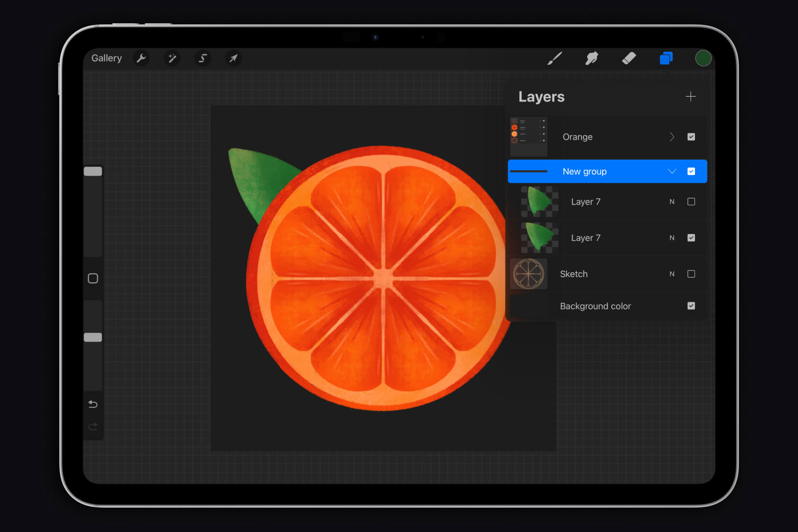Adjust the brush opacity slider handle

(x=93, y=337)
